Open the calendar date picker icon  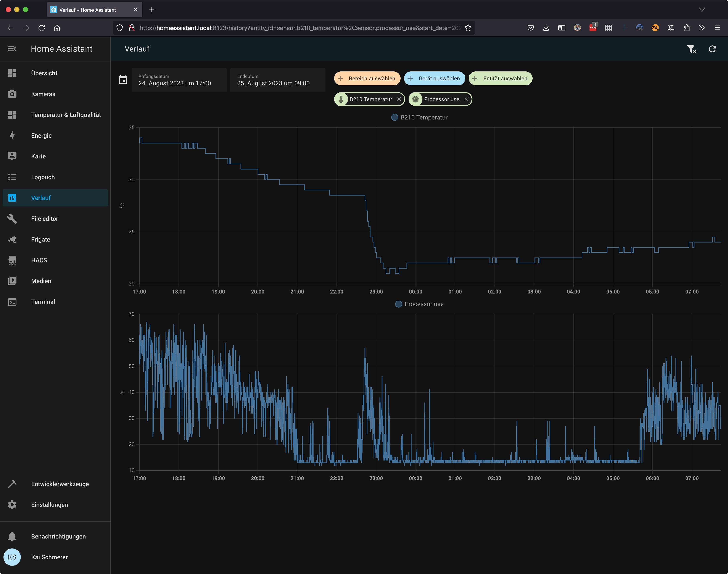click(x=123, y=80)
